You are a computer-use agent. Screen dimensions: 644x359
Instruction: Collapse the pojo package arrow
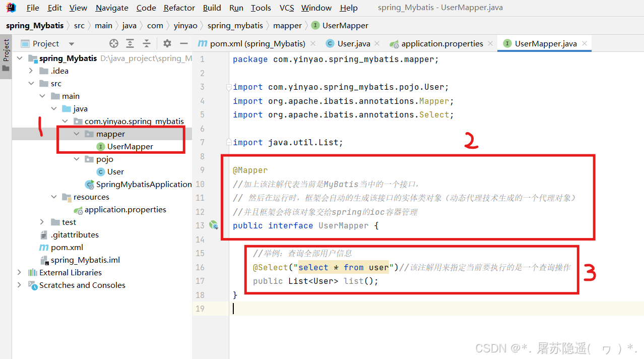point(77,159)
